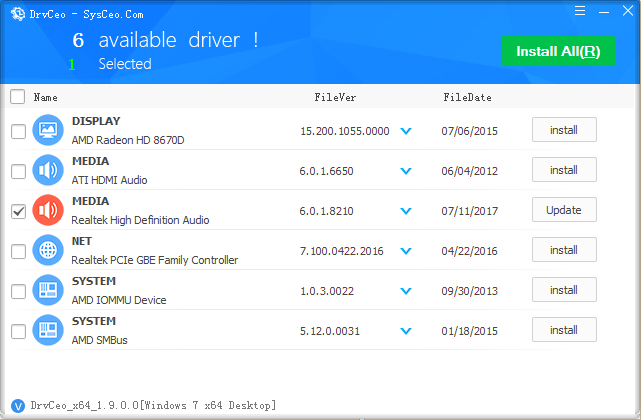This screenshot has width=641, height=420.
Task: Install the ATI HDMI Audio driver
Action: click(x=564, y=170)
